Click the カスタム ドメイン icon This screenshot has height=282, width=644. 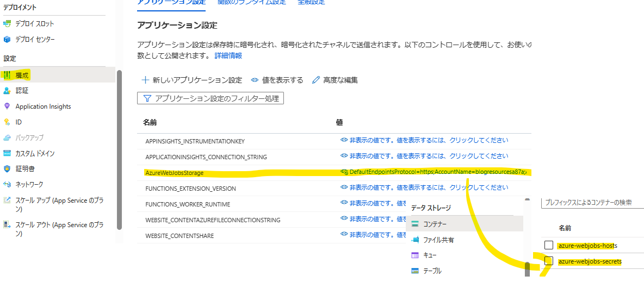(7, 153)
